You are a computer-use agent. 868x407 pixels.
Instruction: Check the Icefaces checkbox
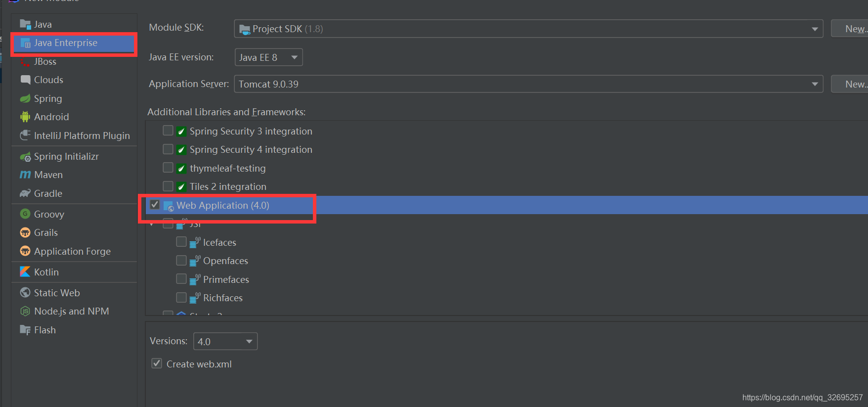pos(181,241)
